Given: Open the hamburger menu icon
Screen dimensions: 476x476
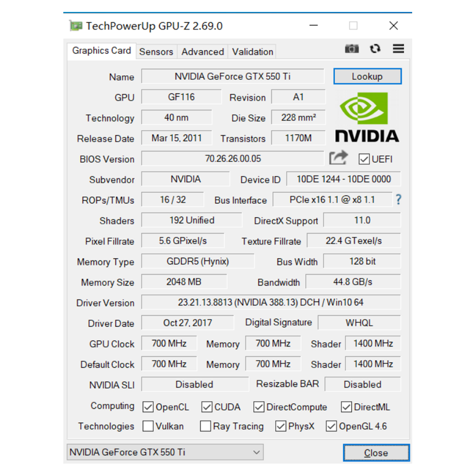Looking at the screenshot, I should 398,49.
